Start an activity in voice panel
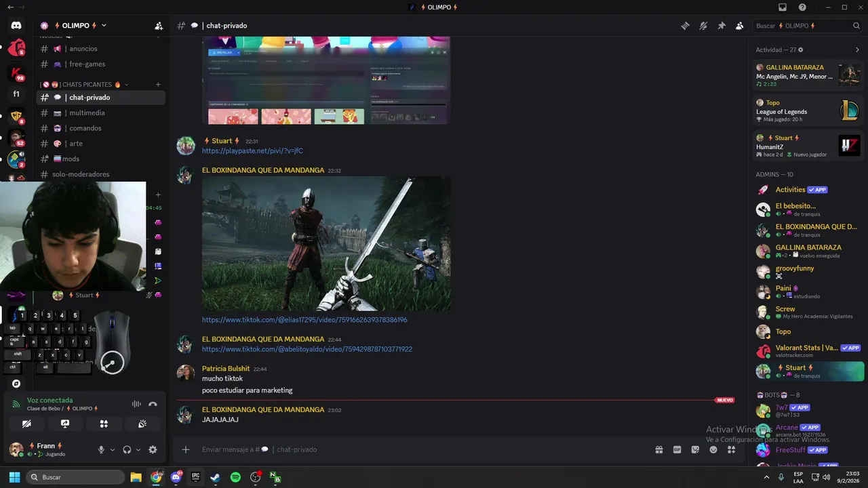This screenshot has height=488, width=868. 104,424
